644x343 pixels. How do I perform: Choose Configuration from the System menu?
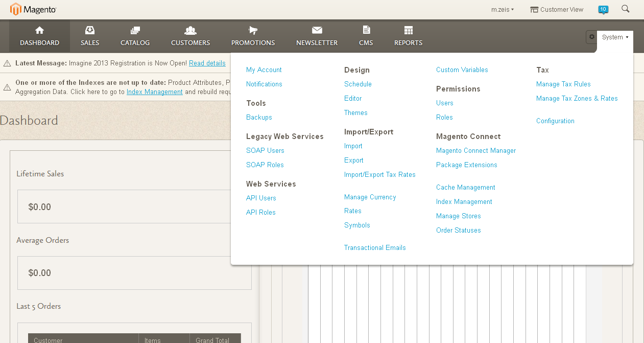(555, 121)
